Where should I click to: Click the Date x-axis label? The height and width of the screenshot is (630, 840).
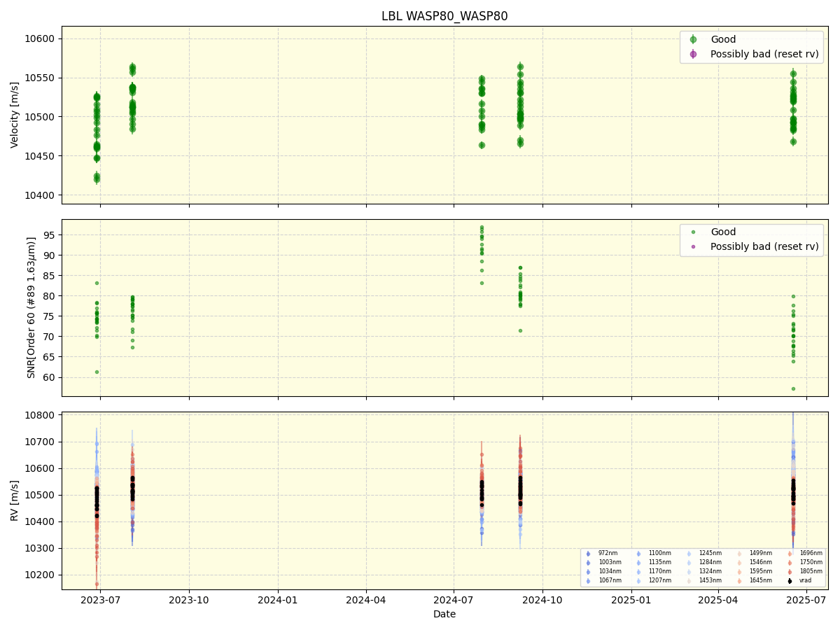[x=444, y=614]
